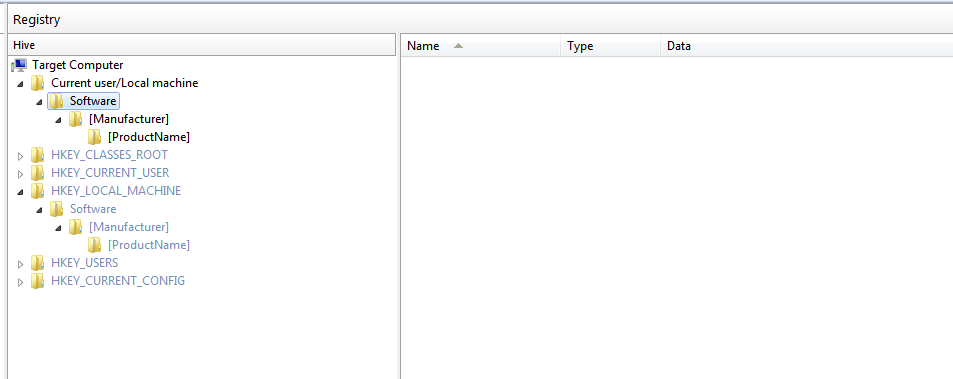Expand the HKEY_USERS node

(x=21, y=264)
